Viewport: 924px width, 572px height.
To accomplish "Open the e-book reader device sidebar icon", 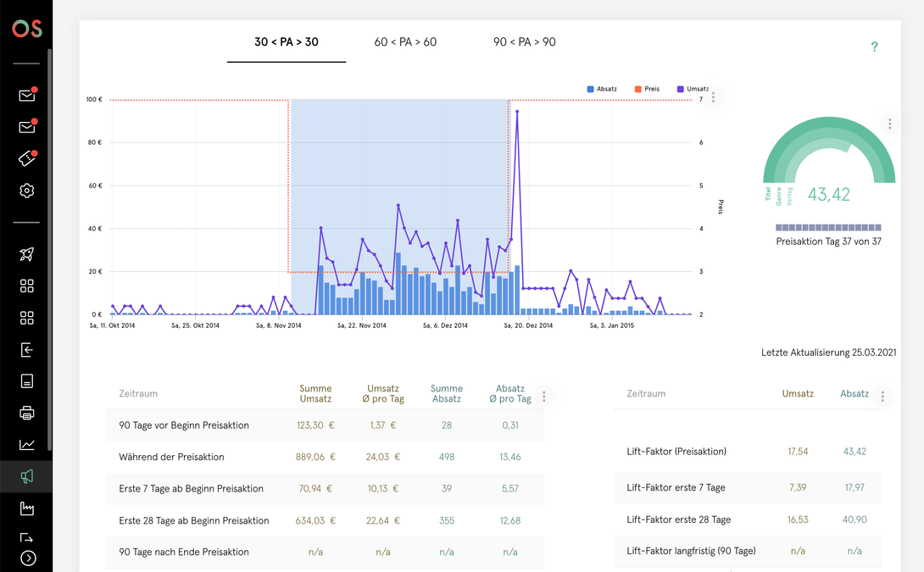I will [x=27, y=381].
